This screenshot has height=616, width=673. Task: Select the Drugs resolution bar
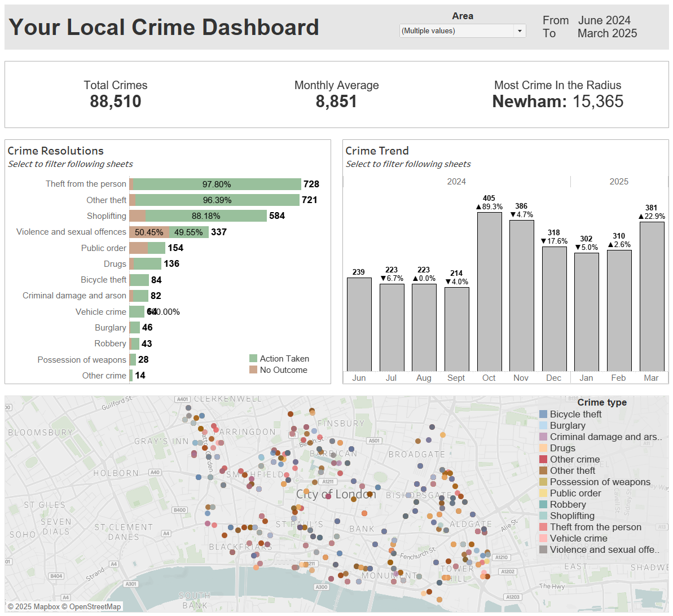[x=145, y=264]
